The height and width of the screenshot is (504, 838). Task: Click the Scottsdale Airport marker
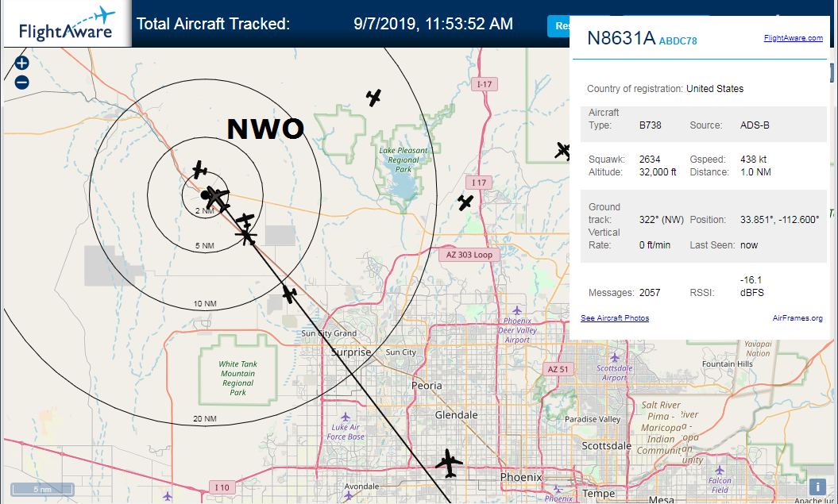(615, 357)
